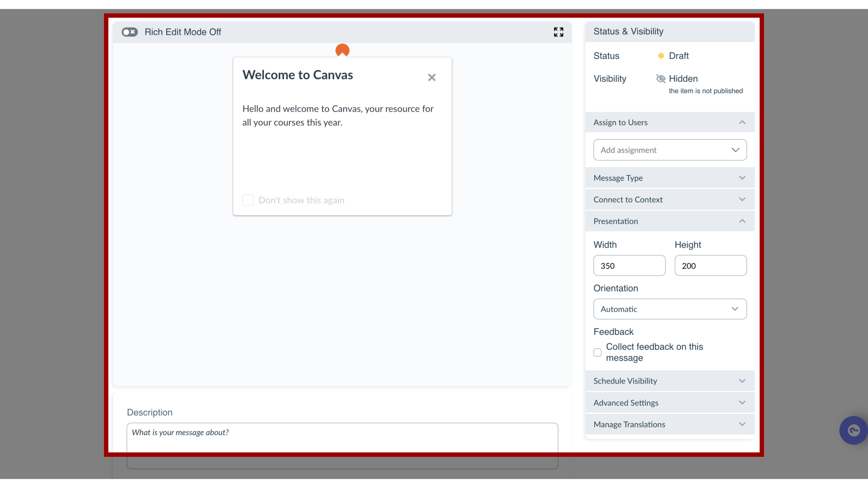The height and width of the screenshot is (488, 868).
Task: Open the Add assignment dropdown
Action: tap(670, 150)
